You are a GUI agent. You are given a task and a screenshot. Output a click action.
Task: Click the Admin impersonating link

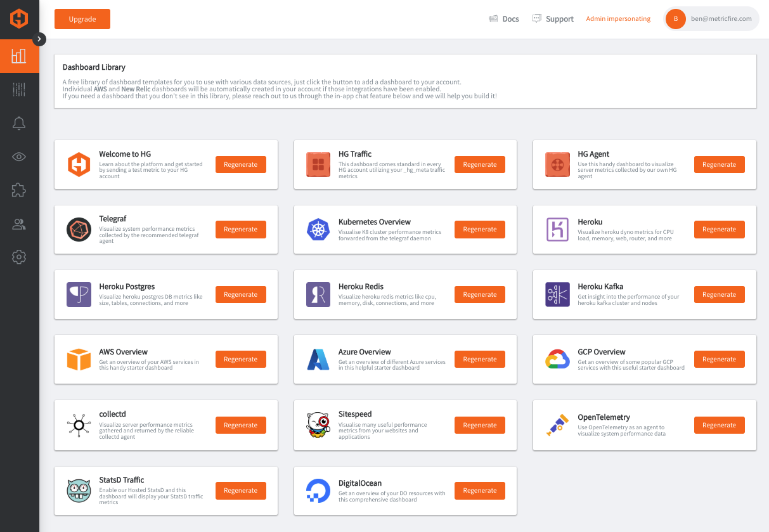pos(618,19)
